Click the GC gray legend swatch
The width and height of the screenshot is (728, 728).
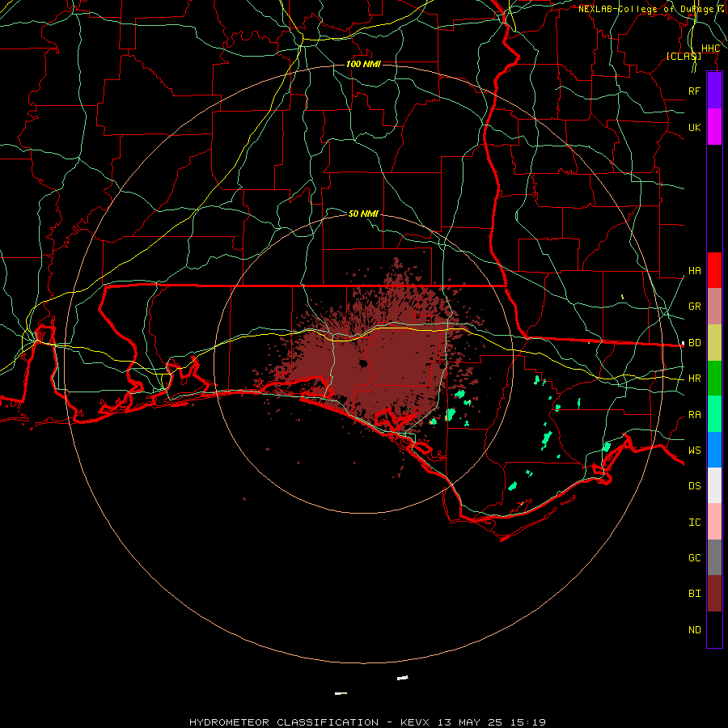[x=714, y=557]
